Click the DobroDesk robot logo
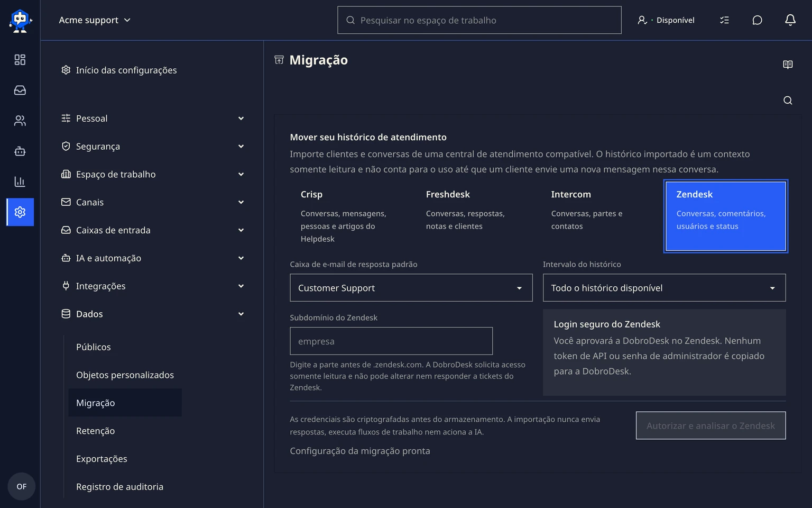 (x=20, y=20)
